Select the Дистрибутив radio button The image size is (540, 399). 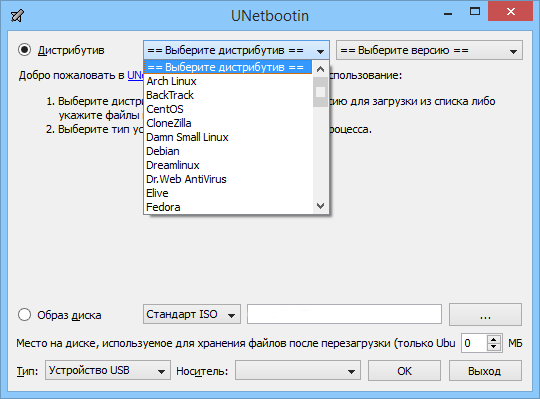(24, 50)
